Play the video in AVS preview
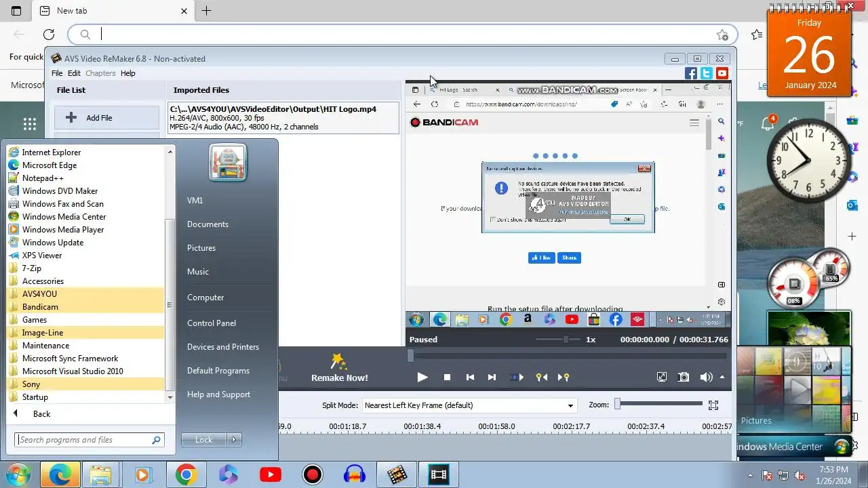This screenshot has width=868, height=488. click(422, 378)
